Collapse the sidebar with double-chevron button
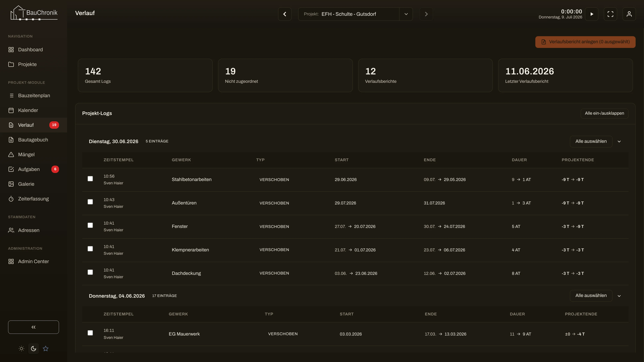This screenshot has height=362, width=644. (x=34, y=327)
